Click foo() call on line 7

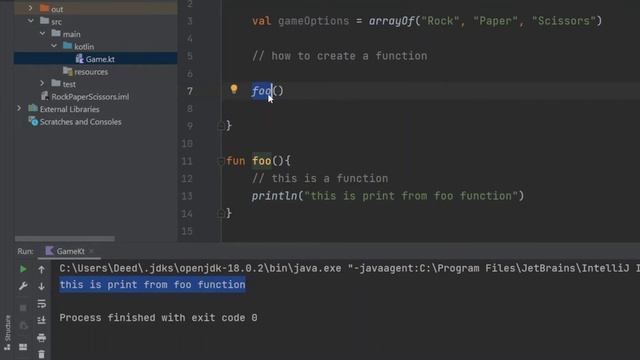[267, 91]
